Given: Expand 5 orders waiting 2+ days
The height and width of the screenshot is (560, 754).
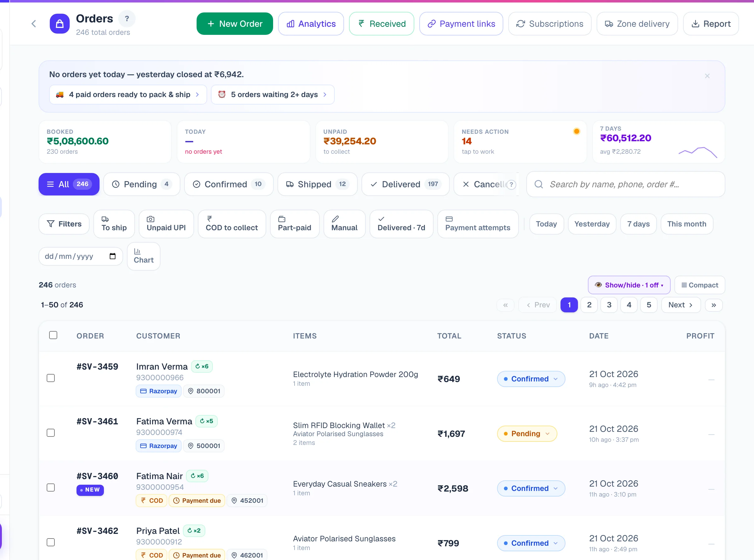Looking at the screenshot, I should (x=272, y=95).
